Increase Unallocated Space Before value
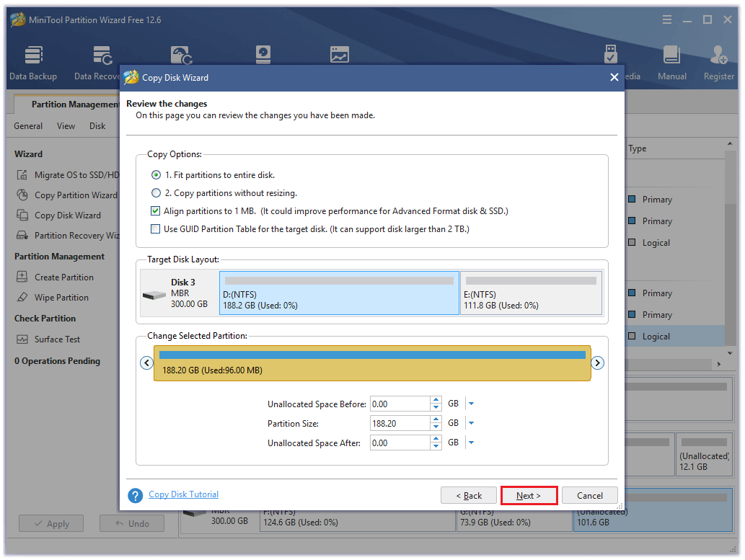Image resolution: width=745 pixels, height=560 pixels. [436, 400]
